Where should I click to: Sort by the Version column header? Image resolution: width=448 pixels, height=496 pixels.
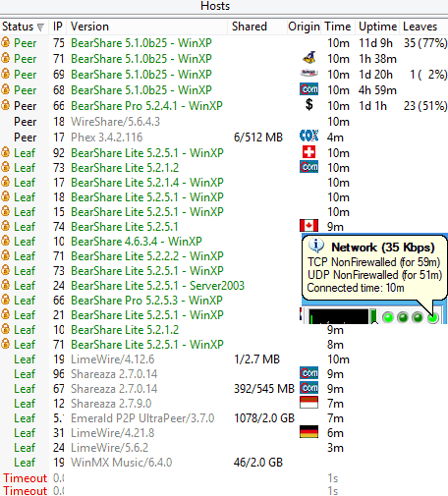(89, 27)
